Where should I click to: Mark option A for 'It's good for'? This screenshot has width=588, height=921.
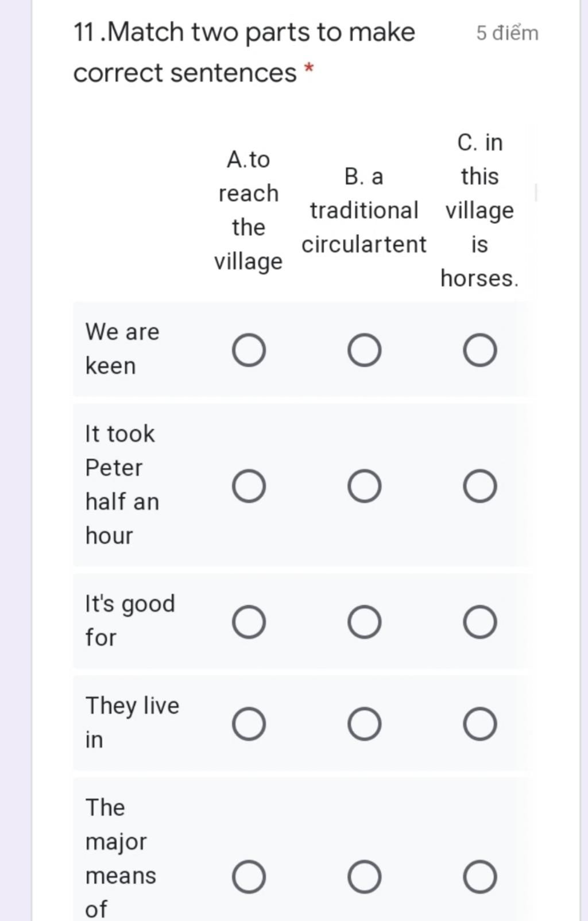249,622
